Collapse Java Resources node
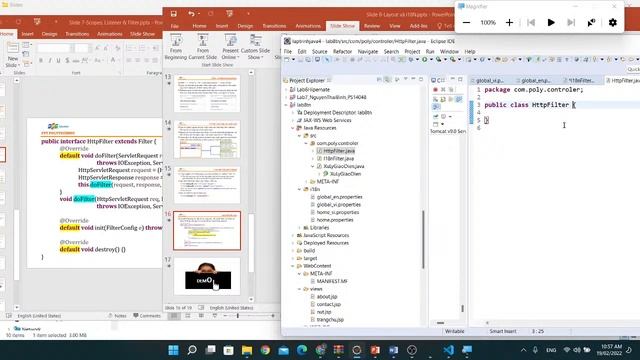This screenshot has height=360, width=640. [293, 128]
